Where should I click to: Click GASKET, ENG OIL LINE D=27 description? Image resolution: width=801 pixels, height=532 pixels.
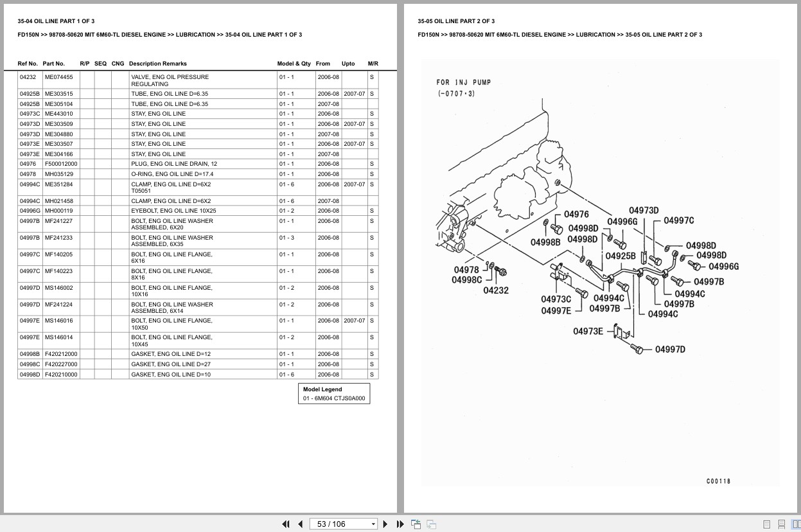tap(171, 364)
